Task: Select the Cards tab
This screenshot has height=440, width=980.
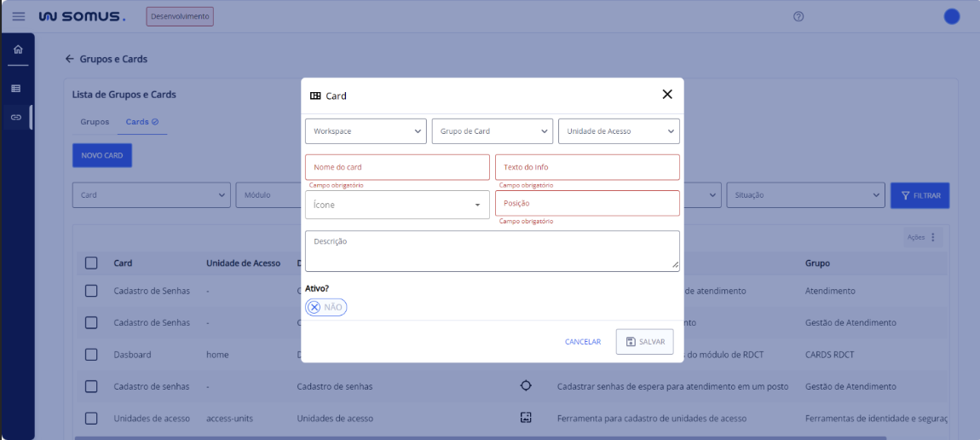Action: [141, 122]
